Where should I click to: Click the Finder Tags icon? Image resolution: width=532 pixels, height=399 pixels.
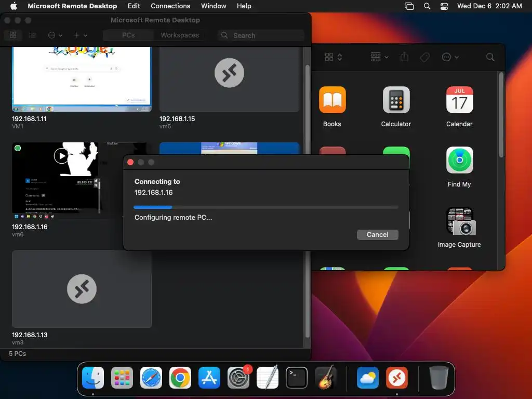[x=425, y=57]
